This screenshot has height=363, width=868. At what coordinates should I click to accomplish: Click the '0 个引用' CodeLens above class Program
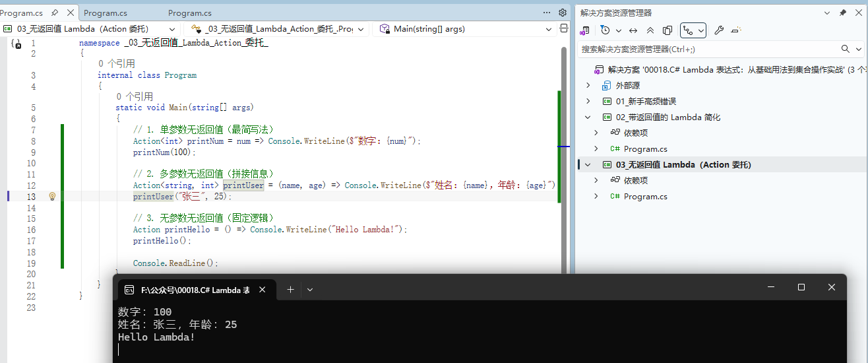[x=117, y=64]
